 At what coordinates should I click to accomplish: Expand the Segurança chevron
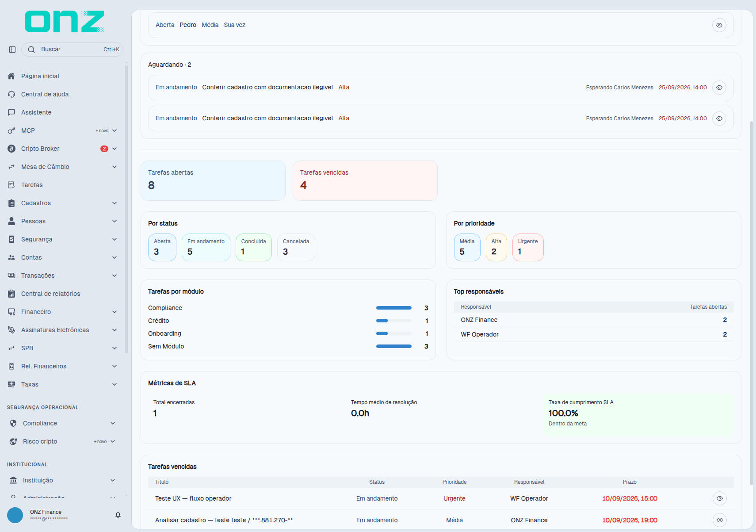point(115,239)
